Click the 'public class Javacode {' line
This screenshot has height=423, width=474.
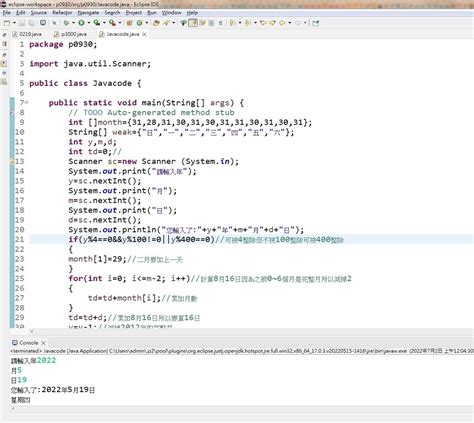[x=85, y=83]
